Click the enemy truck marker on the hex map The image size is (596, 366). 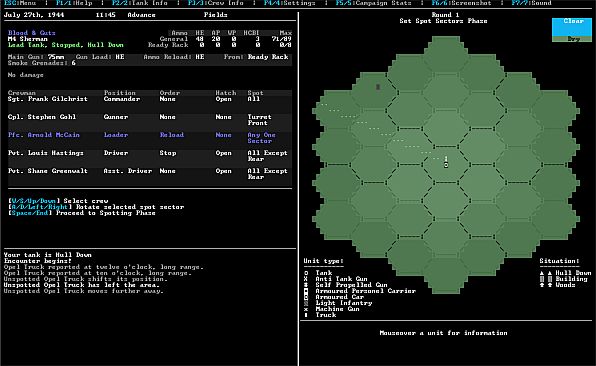(x=378, y=87)
